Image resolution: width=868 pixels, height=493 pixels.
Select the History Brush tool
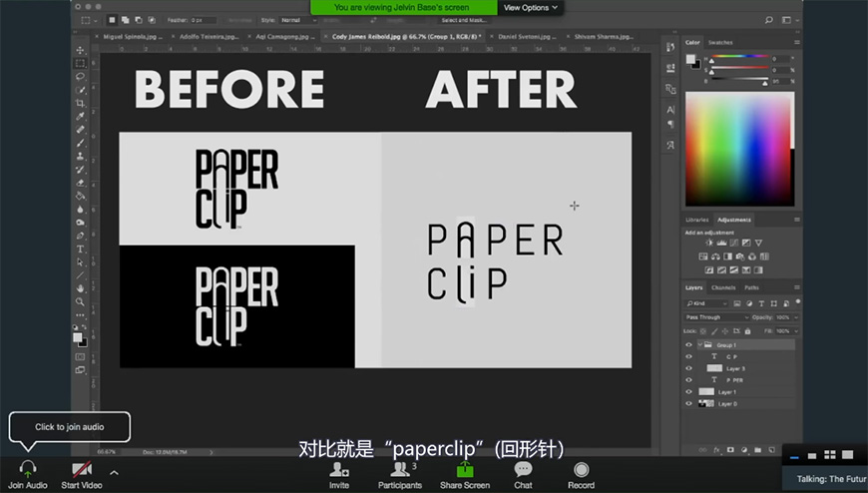[80, 170]
